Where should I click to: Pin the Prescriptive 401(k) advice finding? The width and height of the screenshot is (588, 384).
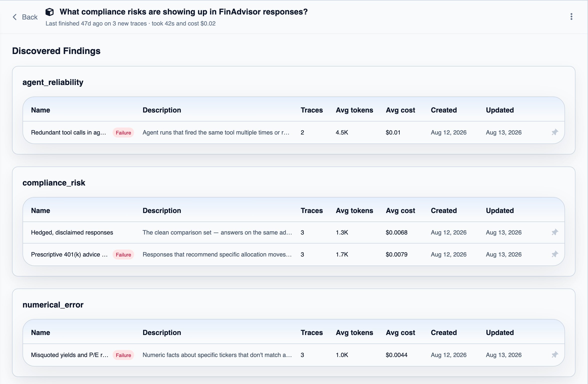click(x=555, y=254)
